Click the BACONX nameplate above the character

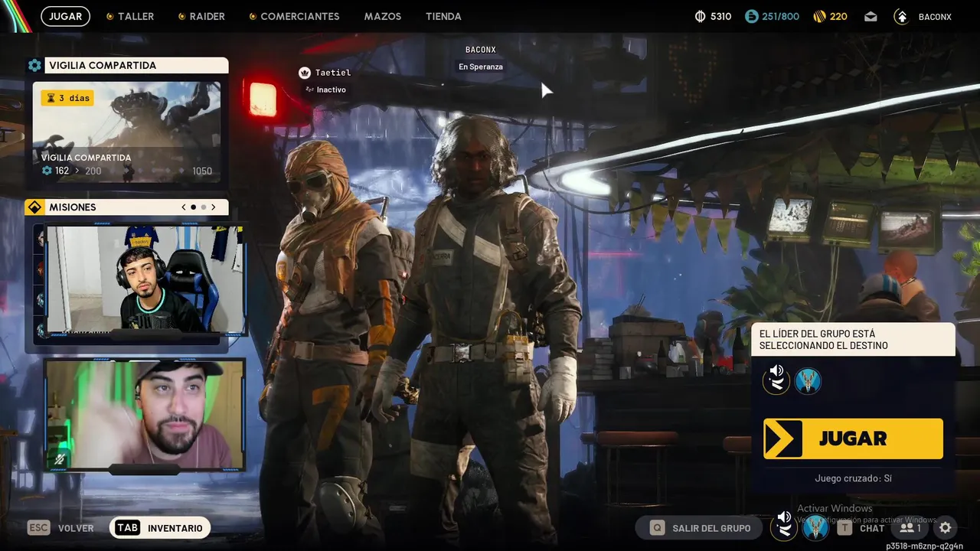tap(481, 50)
